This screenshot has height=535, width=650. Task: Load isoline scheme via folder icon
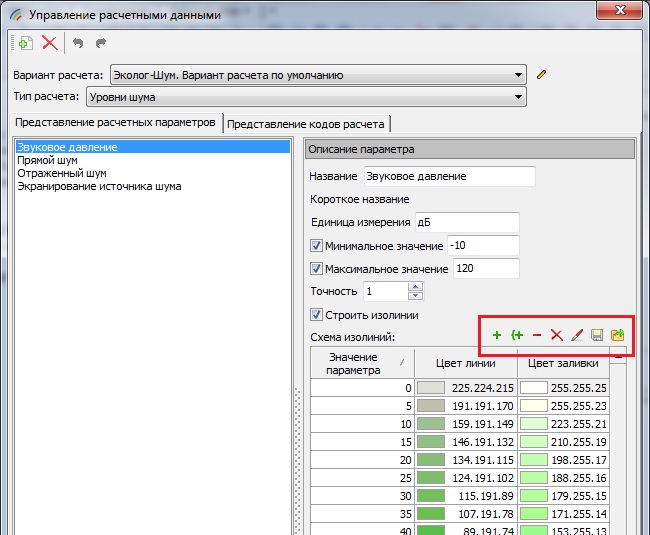(618, 335)
